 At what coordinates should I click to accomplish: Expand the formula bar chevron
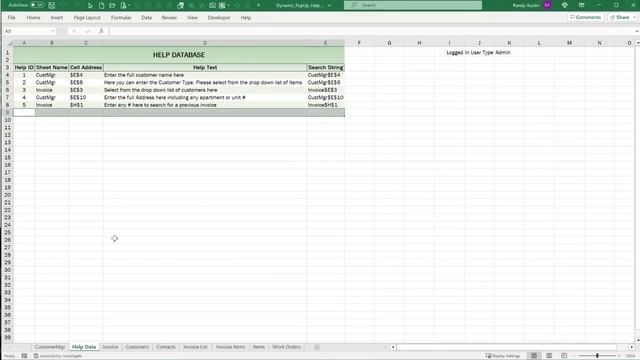click(x=637, y=31)
